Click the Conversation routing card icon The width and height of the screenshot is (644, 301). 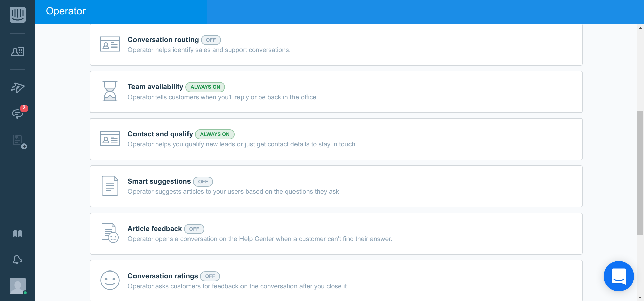[x=110, y=44]
